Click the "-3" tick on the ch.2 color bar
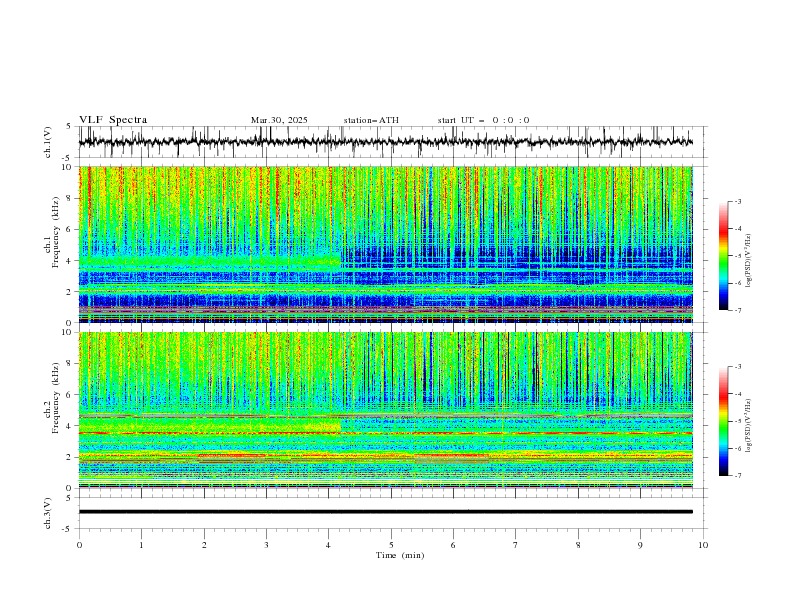Viewport: 792px width, 612px height. 737,367
